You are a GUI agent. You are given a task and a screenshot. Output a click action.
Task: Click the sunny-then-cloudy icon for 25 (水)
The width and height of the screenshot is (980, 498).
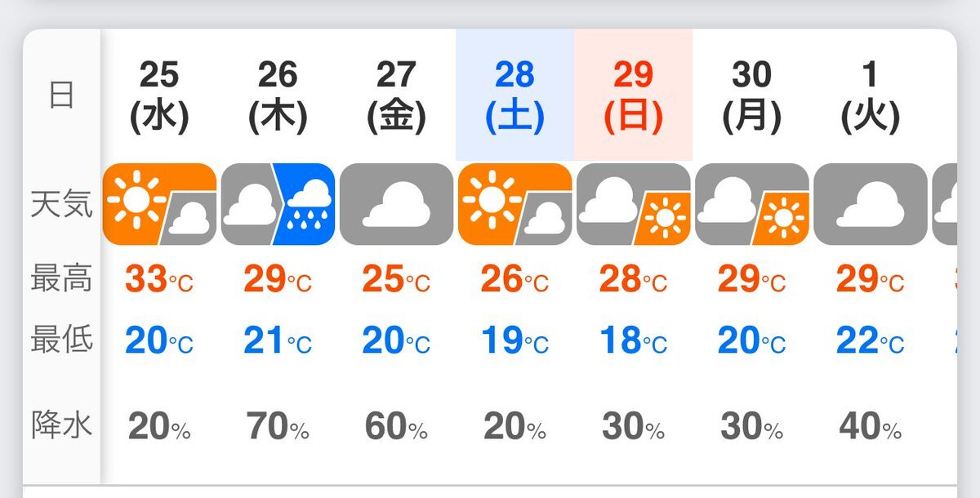click(x=159, y=204)
